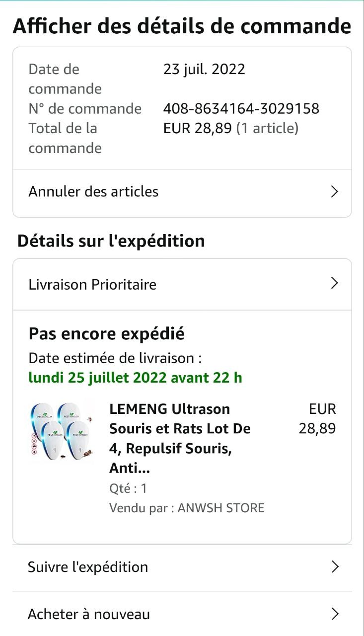Viewport: 364px width, 636px height.
Task: Open LEMENG Ultrason Souris product title
Action: [x=180, y=438]
